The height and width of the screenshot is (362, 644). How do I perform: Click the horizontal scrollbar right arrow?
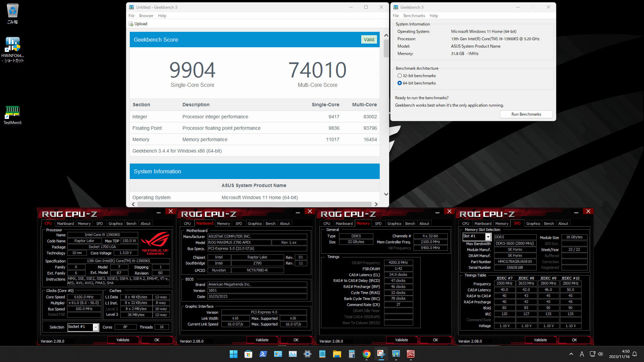point(376,204)
